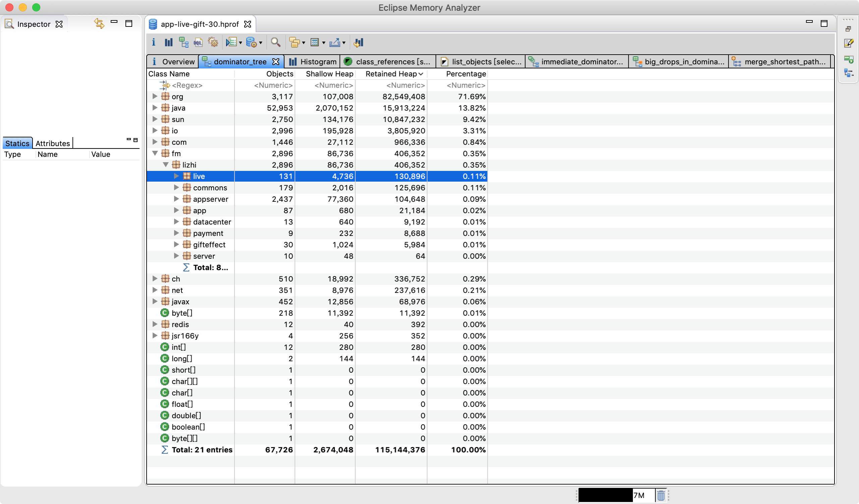Collapse the fm package node
Viewport: 859px width, 504px height.
[x=155, y=153]
